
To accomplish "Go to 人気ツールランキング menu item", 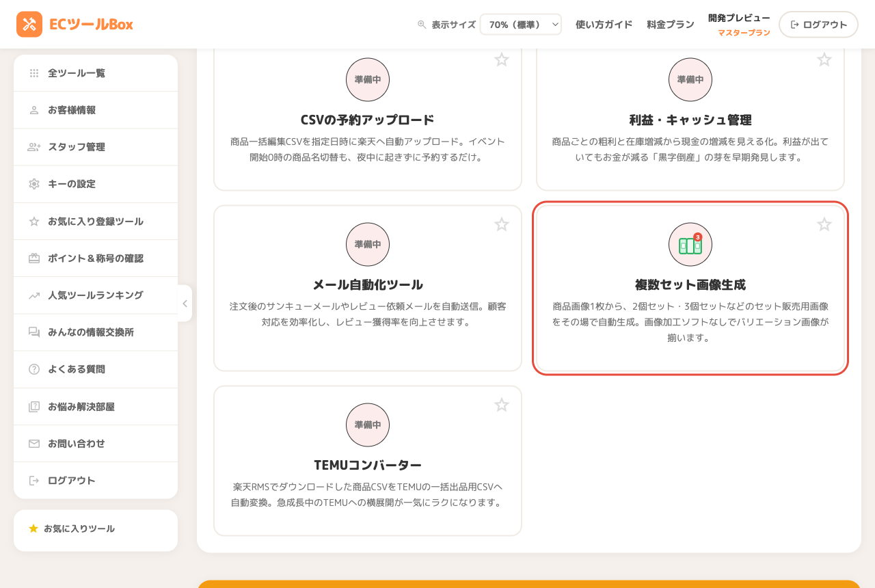I will point(96,295).
